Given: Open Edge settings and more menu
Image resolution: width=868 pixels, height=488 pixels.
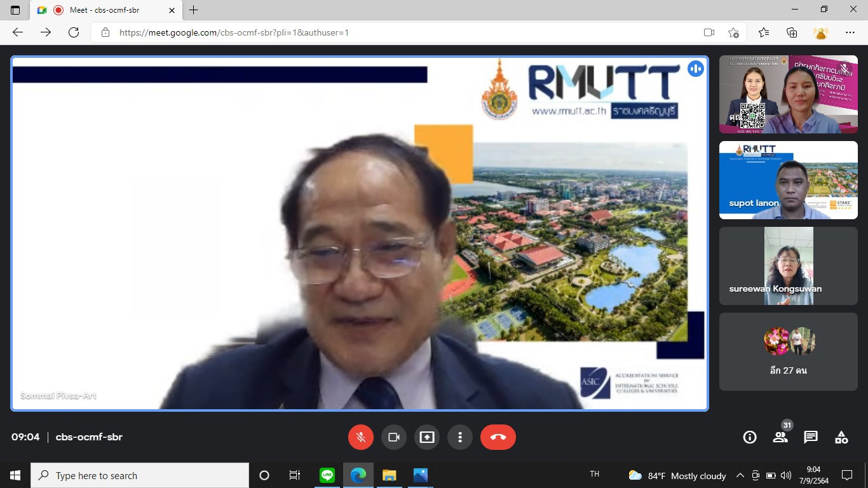Looking at the screenshot, I should point(850,32).
